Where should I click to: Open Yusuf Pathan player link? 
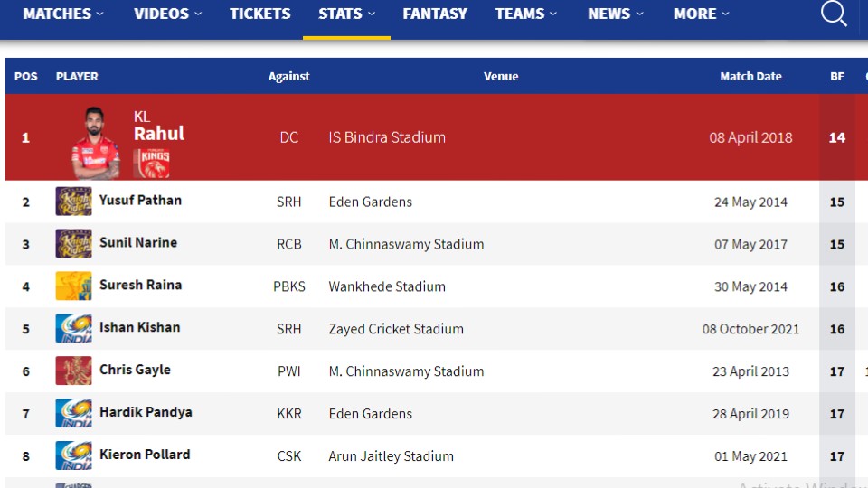pyautogui.click(x=141, y=201)
